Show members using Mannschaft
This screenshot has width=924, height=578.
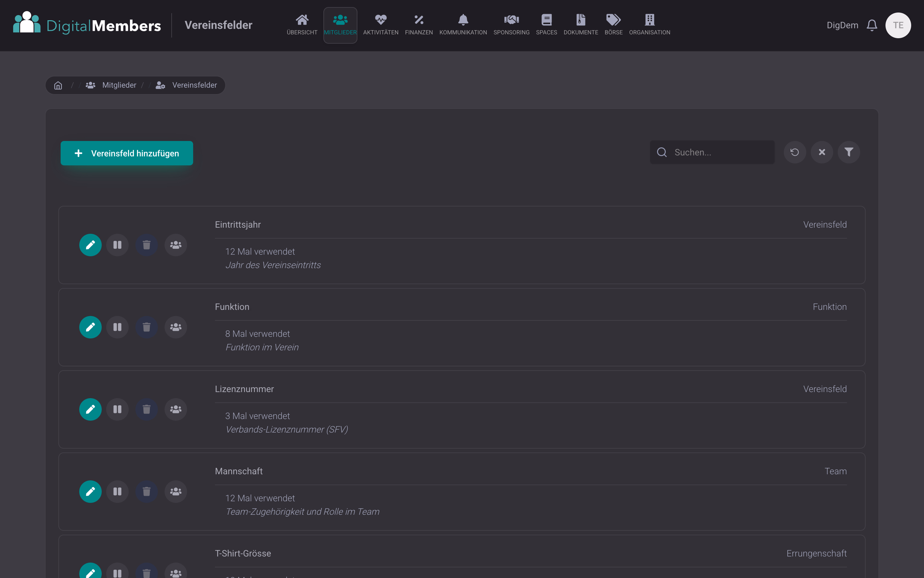pyautogui.click(x=175, y=492)
